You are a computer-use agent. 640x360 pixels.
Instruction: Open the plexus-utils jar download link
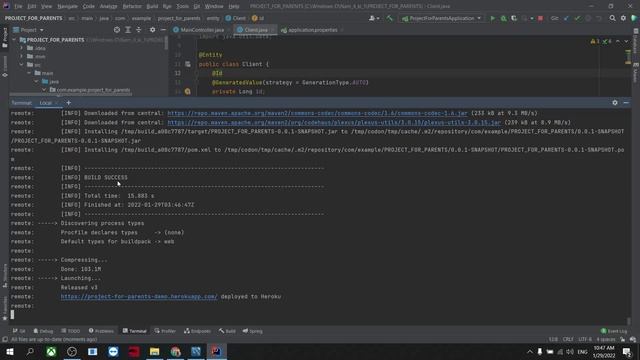[x=334, y=122]
